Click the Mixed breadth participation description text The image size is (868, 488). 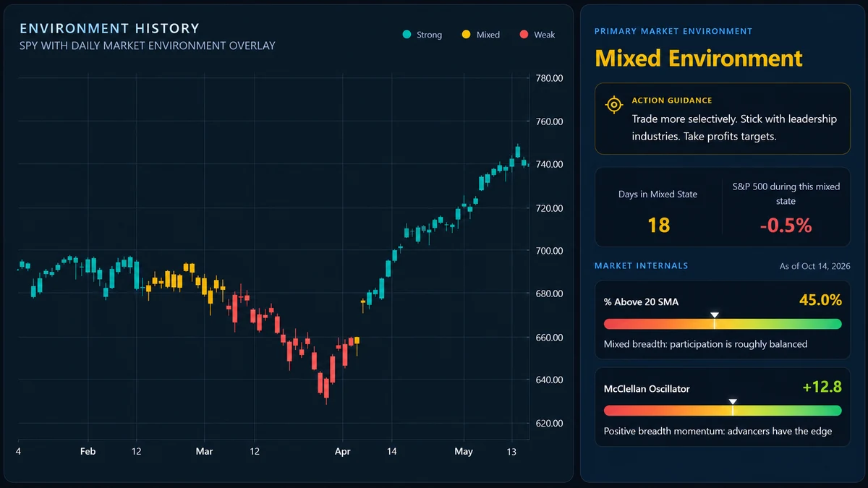click(705, 344)
